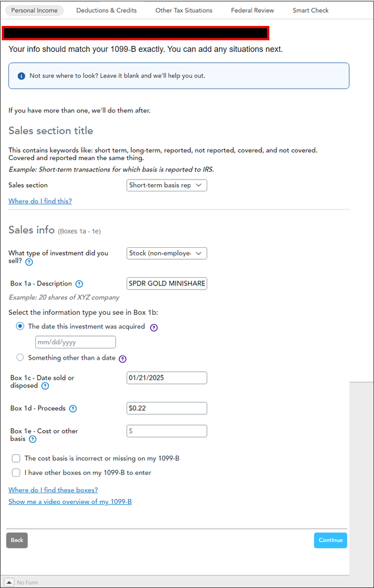Click the Continue button
The height and width of the screenshot is (588, 374).
tap(330, 540)
